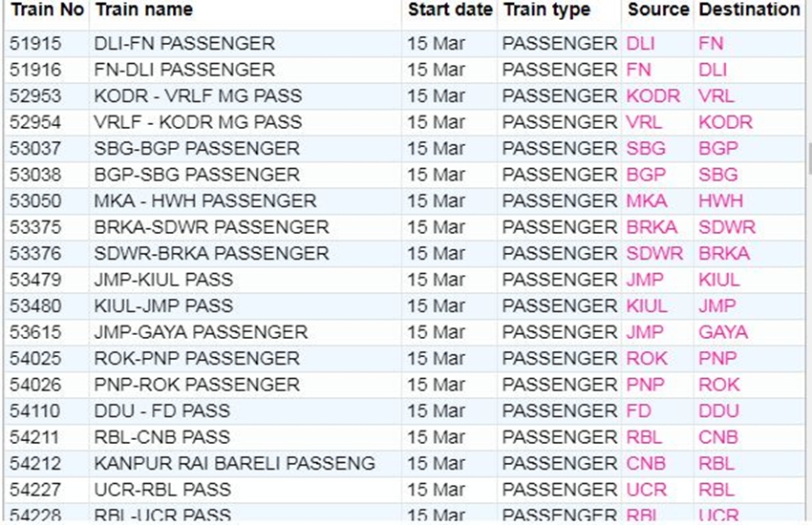Select the Train type column header
Image resolution: width=812 pixels, height=525 pixels.
(547, 10)
